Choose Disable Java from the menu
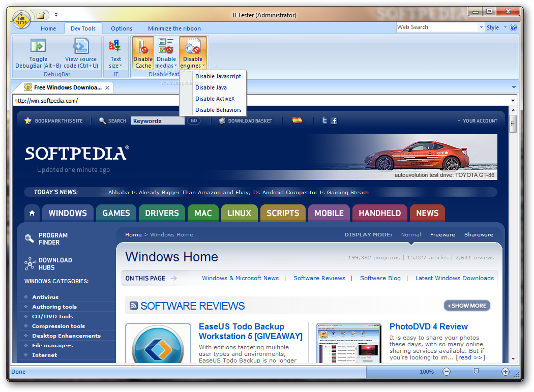The height and width of the screenshot is (392, 534). click(x=211, y=87)
